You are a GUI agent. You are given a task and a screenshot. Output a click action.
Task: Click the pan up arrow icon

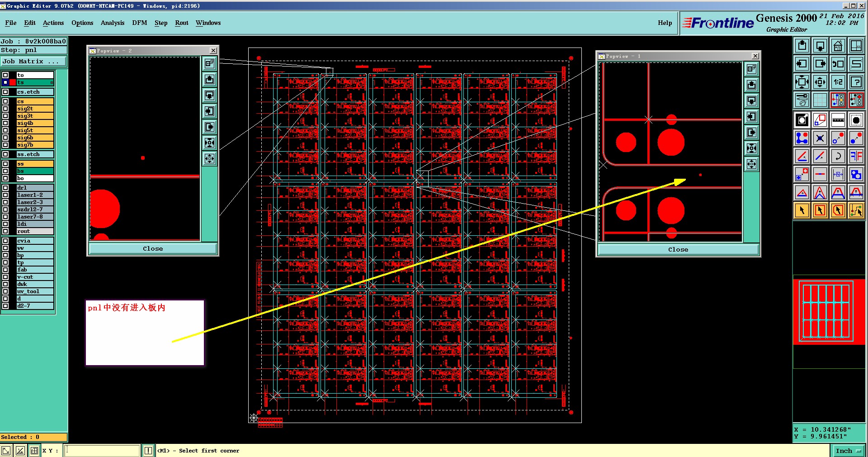pos(802,46)
